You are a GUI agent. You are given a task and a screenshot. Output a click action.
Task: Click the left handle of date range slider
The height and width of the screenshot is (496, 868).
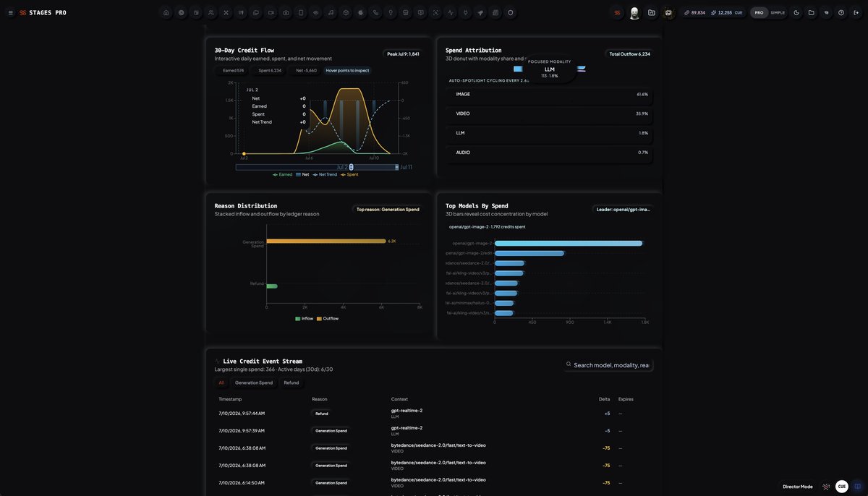pyautogui.click(x=351, y=167)
